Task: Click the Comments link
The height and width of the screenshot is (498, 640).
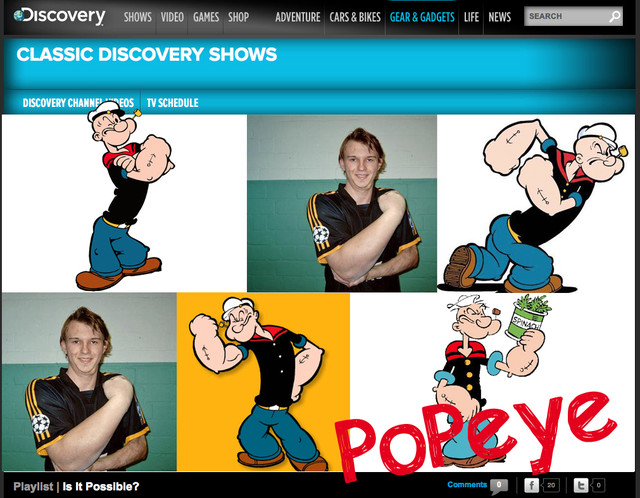Action: click(x=467, y=485)
